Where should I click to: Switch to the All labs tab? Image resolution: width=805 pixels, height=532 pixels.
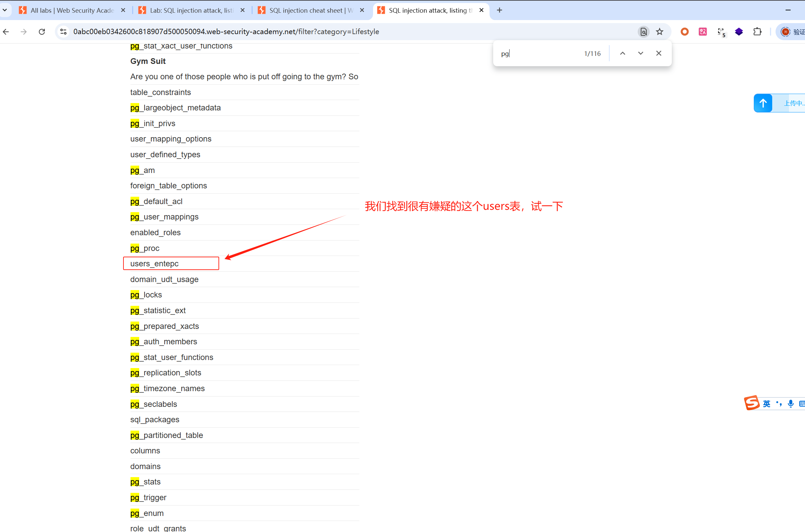(71, 10)
